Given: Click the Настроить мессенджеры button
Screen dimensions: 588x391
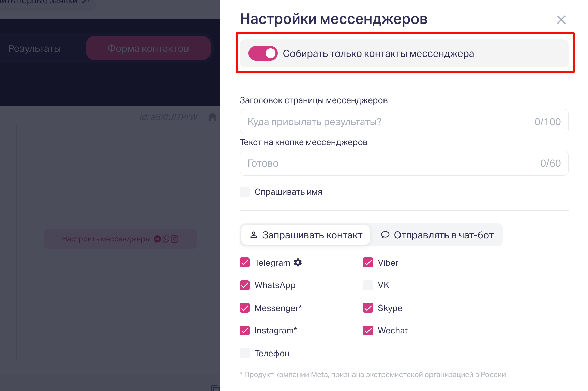Looking at the screenshot, I should click(120, 239).
